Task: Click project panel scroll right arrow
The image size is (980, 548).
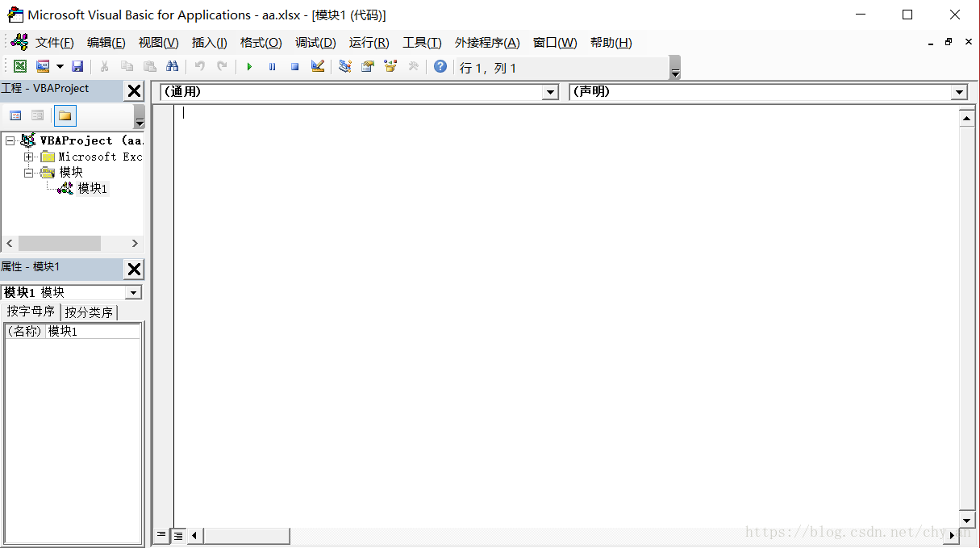Action: click(135, 243)
